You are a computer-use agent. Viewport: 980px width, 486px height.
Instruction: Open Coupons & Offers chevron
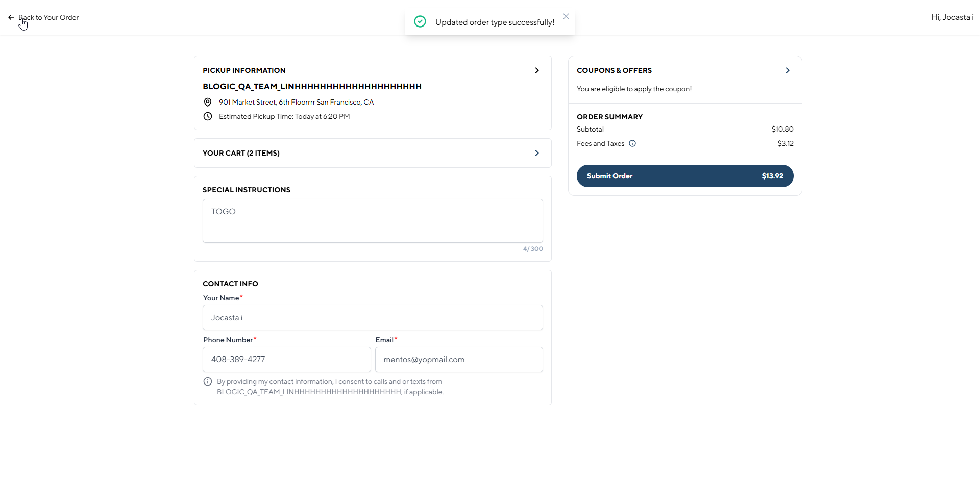point(787,70)
